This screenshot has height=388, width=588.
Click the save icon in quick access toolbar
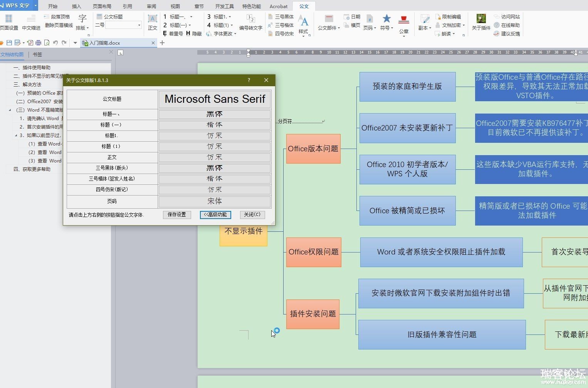coord(9,43)
